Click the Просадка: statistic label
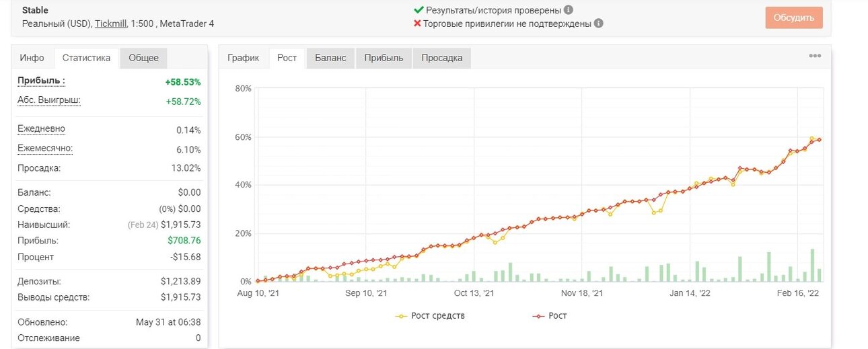 click(39, 167)
